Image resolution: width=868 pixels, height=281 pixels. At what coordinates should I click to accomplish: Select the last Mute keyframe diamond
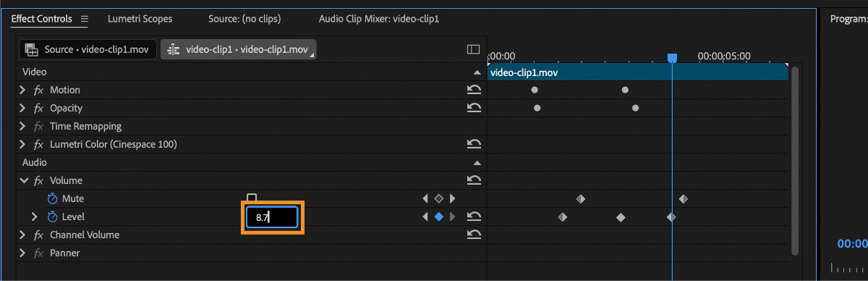click(684, 198)
